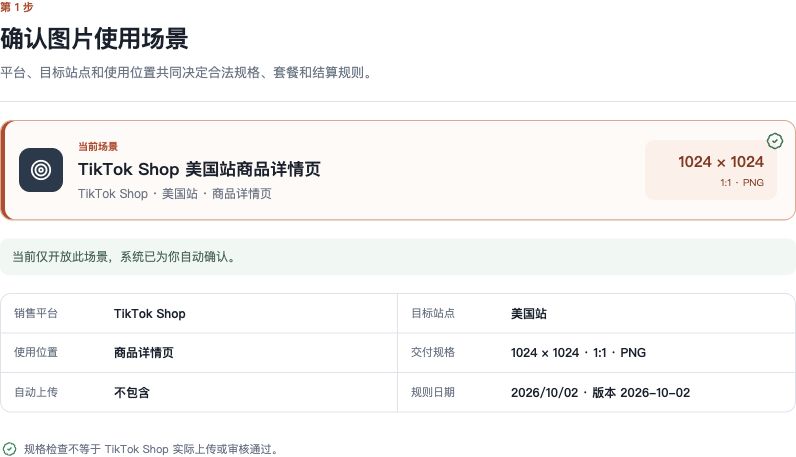796x457 pixels.
Task: Click the 1024 × 1024 size badge
Action: (711, 170)
